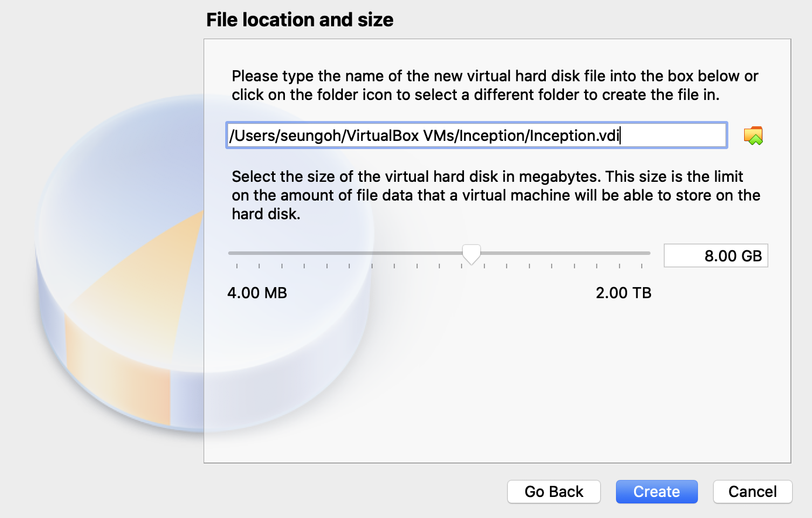This screenshot has height=518, width=812.
Task: Cancel the disk creation dialog
Action: click(x=752, y=492)
